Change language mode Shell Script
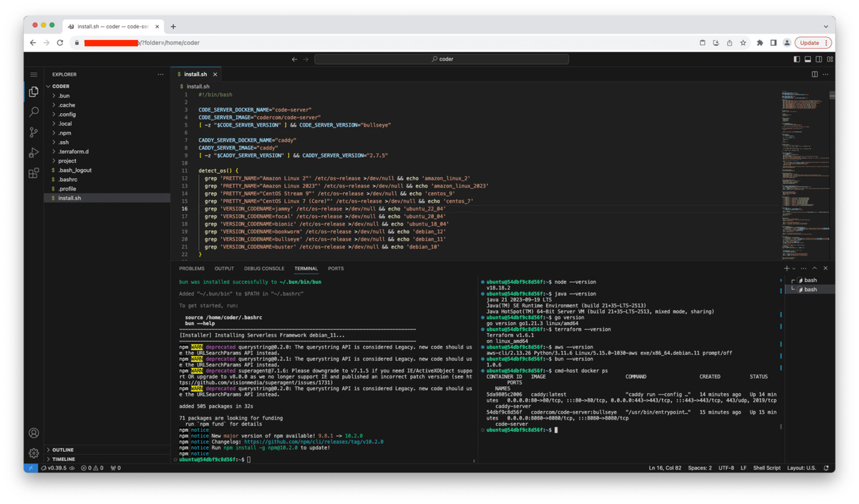The image size is (859, 504). pyautogui.click(x=767, y=467)
